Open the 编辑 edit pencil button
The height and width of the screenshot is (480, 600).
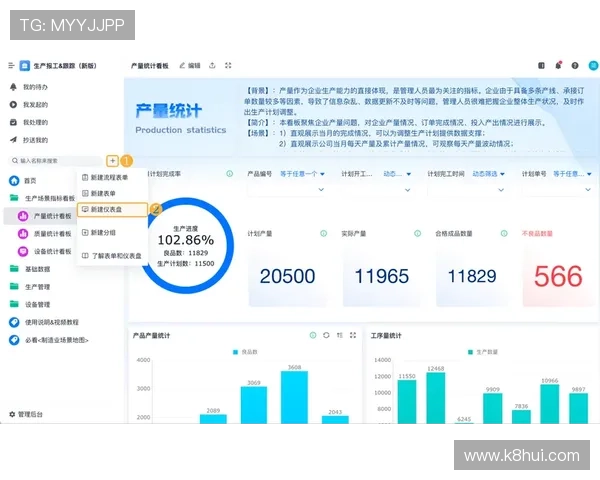pyautogui.click(x=190, y=66)
